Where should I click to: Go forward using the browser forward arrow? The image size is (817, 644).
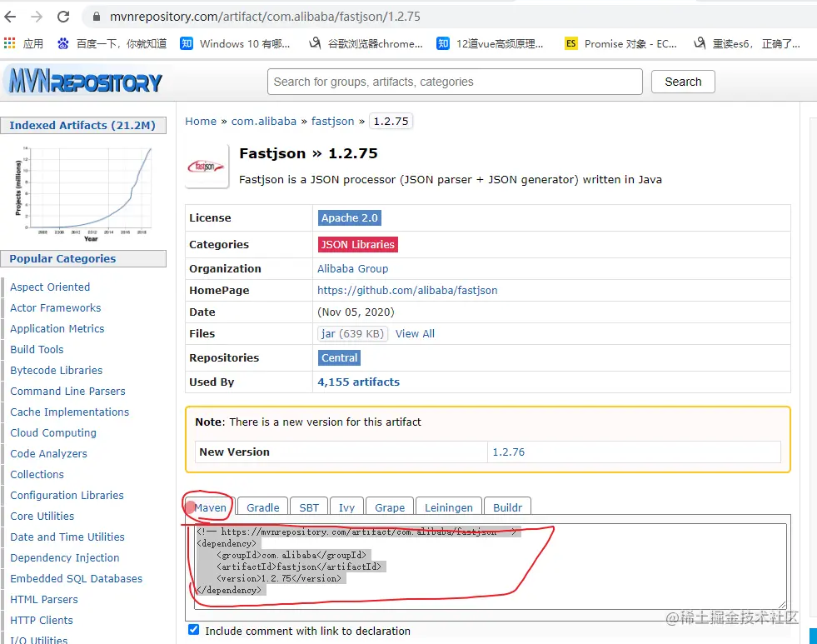(37, 17)
